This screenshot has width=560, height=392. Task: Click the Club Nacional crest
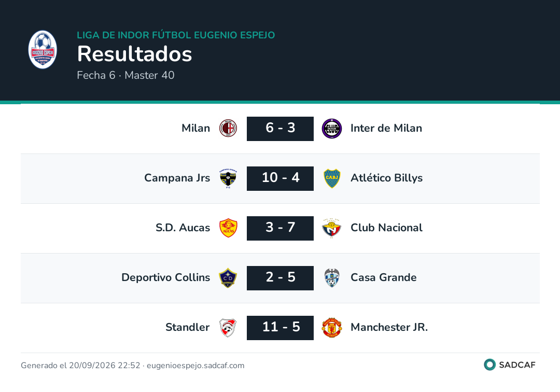pos(332,228)
